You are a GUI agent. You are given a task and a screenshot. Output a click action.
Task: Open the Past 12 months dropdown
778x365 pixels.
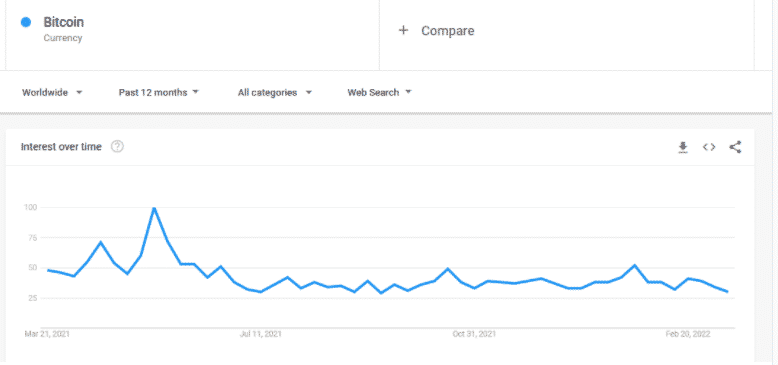coord(159,92)
